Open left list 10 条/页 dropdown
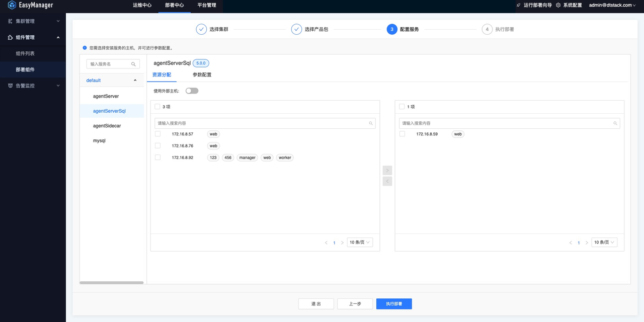Viewport: 644px width, 322px height. (x=360, y=243)
